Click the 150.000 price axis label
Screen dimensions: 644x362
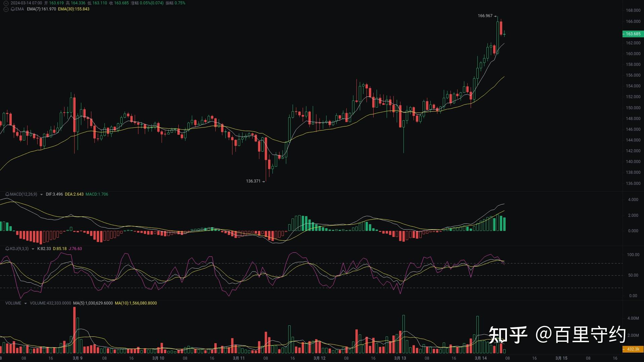pos(633,108)
